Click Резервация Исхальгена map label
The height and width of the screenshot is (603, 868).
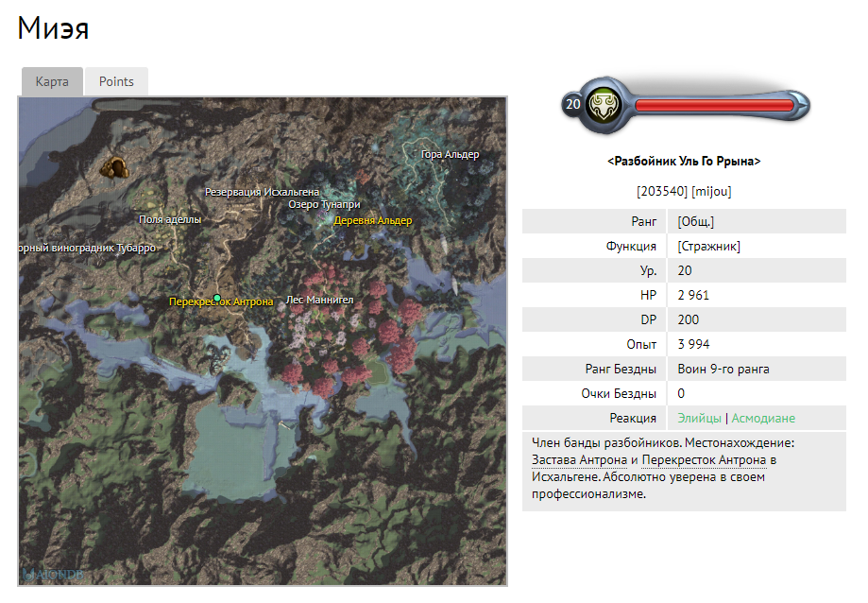point(262,192)
